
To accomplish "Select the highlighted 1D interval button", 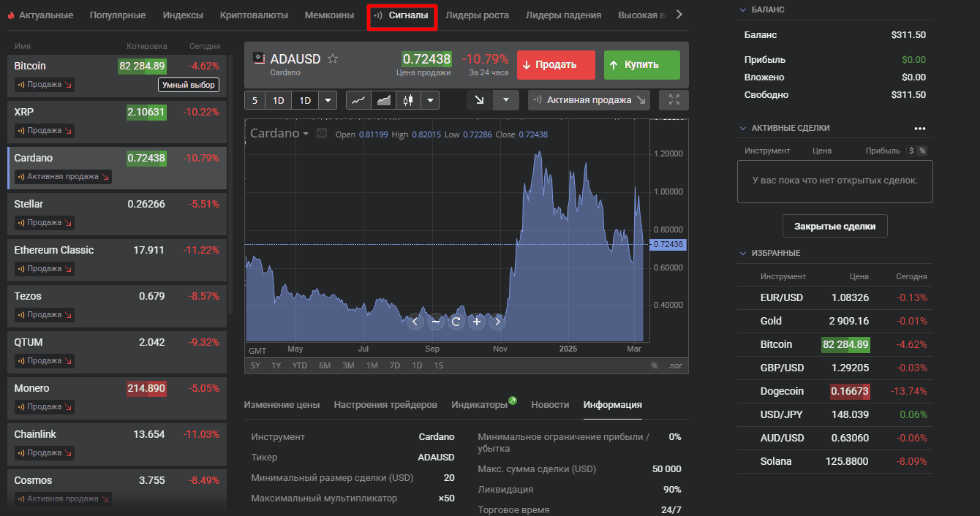I will (305, 100).
